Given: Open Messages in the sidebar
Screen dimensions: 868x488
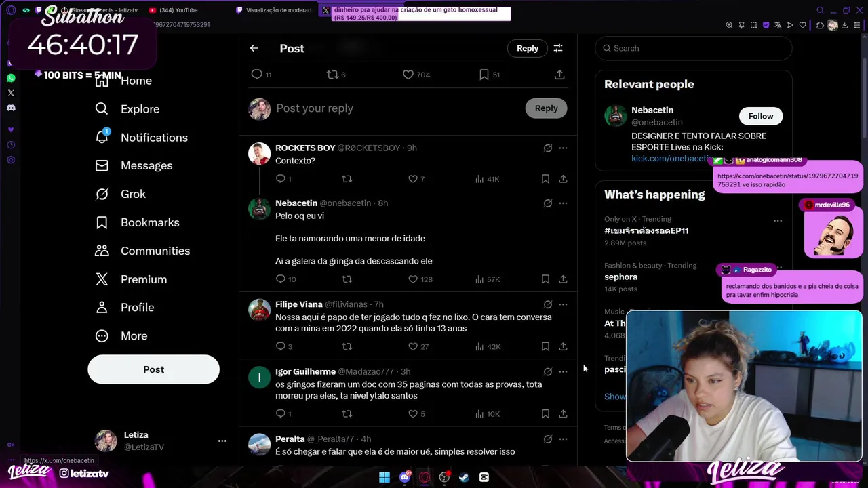Looking at the screenshot, I should pos(134,165).
